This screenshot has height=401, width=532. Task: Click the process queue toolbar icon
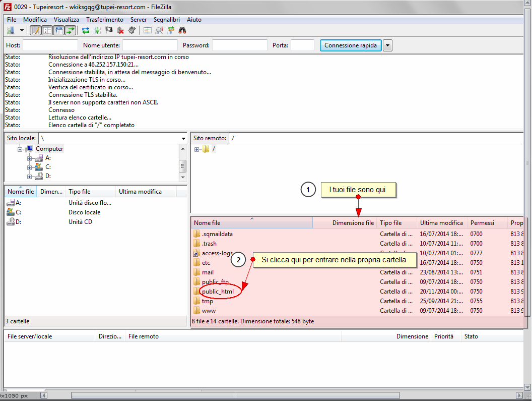[x=97, y=30]
